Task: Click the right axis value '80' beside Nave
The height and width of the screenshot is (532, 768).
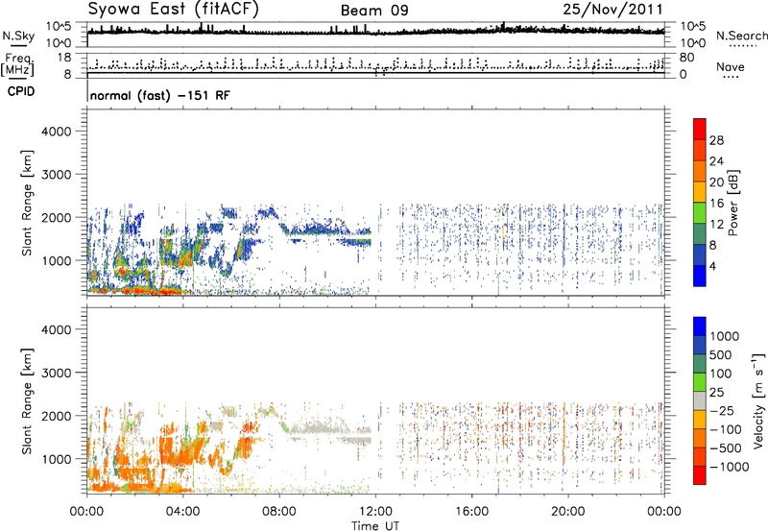Action: [686, 58]
